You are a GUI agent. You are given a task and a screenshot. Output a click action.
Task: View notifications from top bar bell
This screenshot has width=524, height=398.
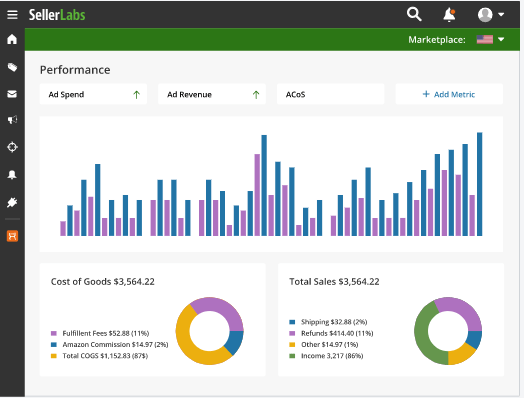coord(449,15)
